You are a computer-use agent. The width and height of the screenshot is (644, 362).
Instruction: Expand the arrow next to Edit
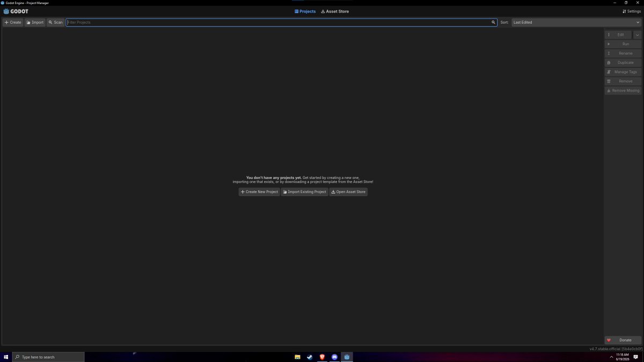coord(637,34)
